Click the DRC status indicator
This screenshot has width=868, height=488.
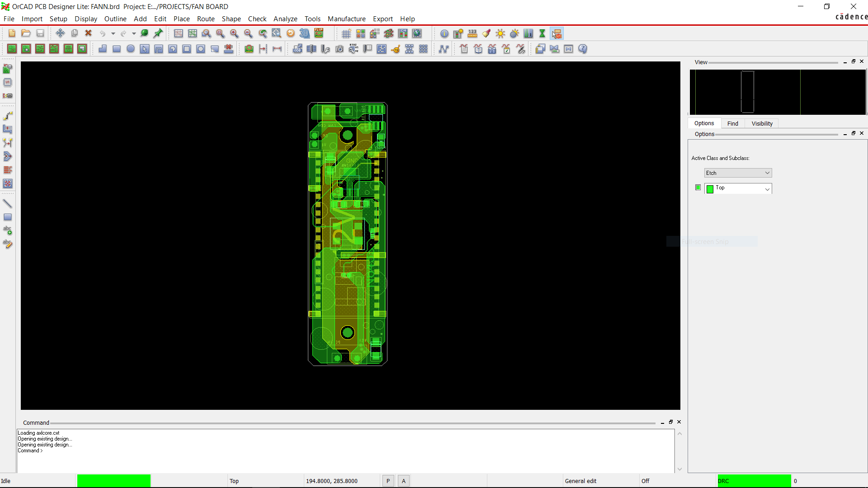[754, 481]
